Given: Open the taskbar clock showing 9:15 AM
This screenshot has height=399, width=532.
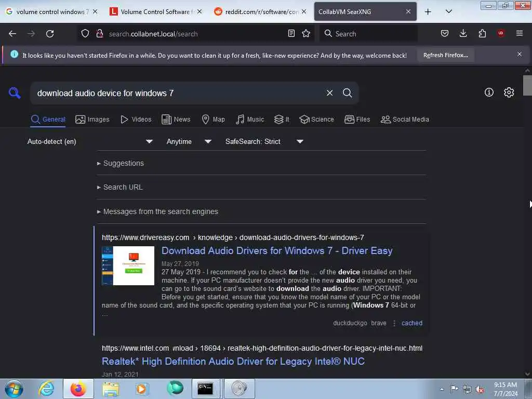Looking at the screenshot, I should [x=506, y=389].
